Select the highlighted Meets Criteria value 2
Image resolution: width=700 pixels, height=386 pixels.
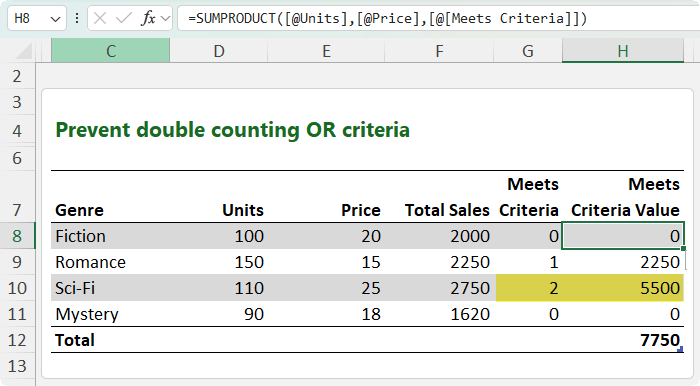pos(529,288)
